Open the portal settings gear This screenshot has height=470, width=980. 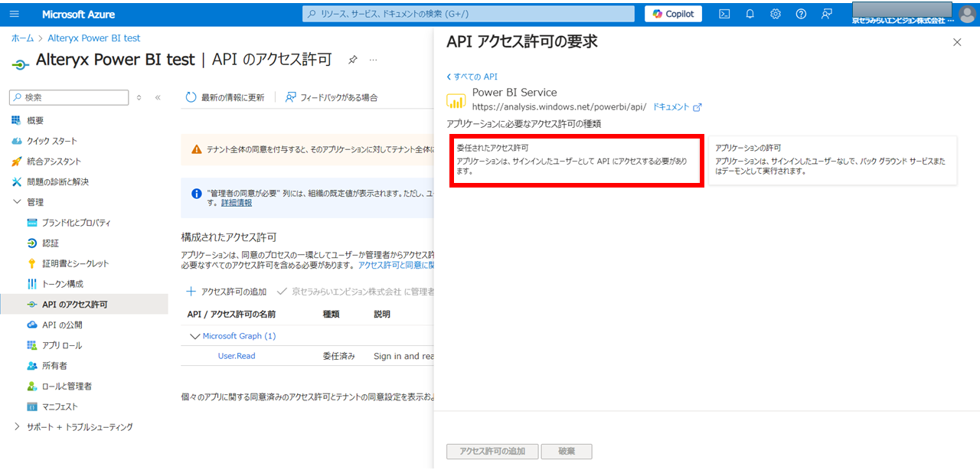click(776, 14)
